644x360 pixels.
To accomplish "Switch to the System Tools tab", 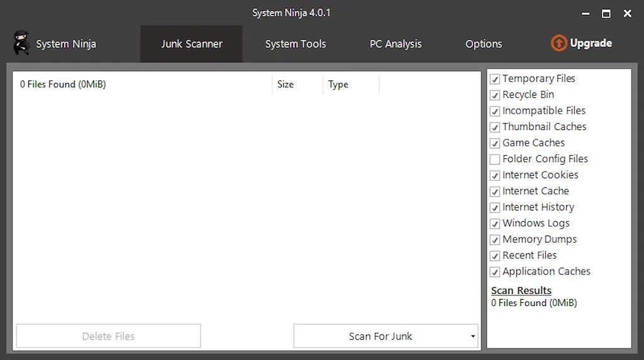I will [x=296, y=44].
